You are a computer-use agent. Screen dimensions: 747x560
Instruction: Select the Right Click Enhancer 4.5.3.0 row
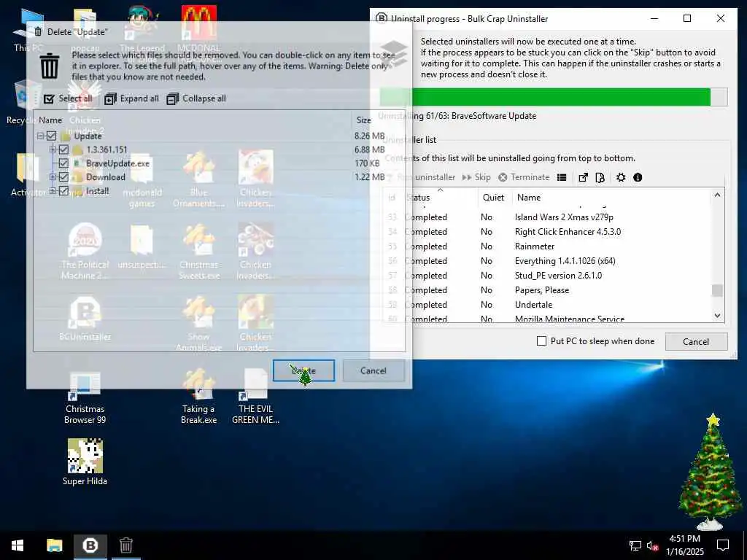(547, 232)
